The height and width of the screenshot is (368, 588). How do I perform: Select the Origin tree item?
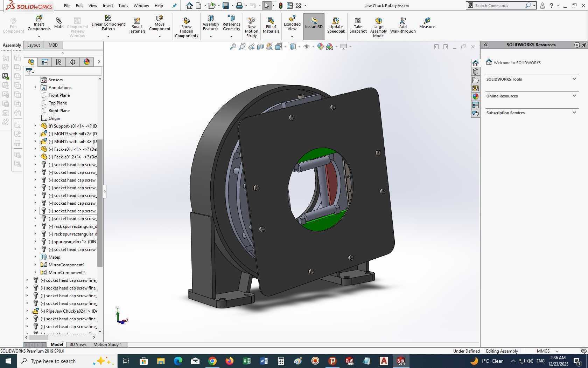click(54, 118)
